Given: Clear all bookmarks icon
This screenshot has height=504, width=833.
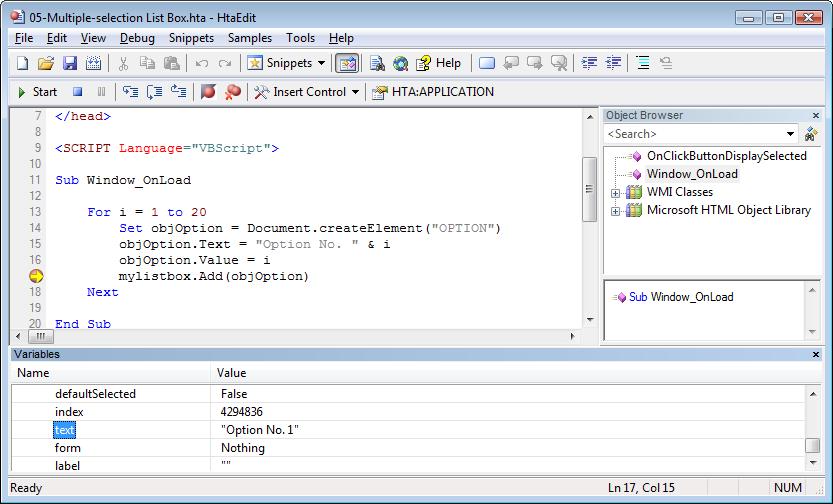Looking at the screenshot, I should (x=559, y=63).
